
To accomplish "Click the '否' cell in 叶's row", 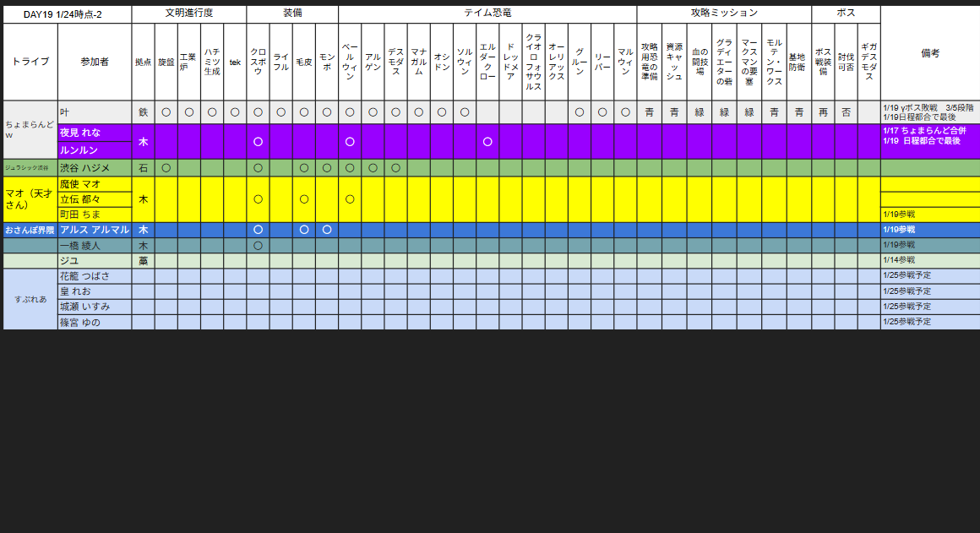I will point(847,112).
